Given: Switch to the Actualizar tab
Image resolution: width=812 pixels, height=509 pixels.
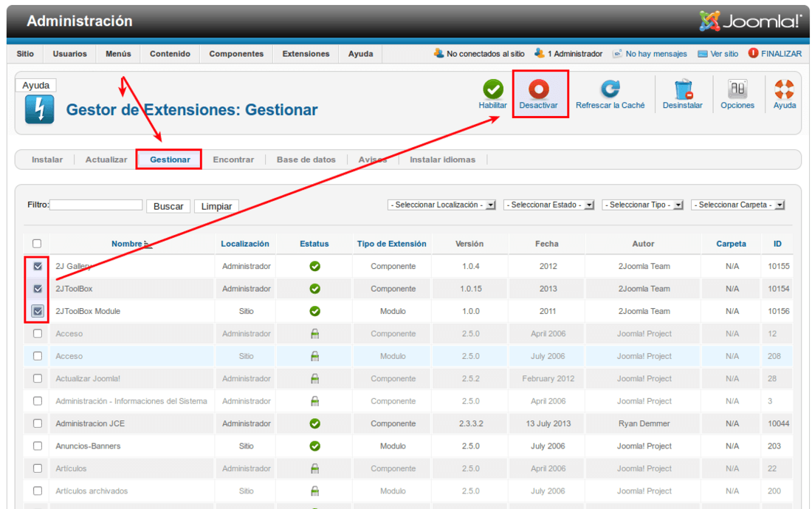Looking at the screenshot, I should click(106, 160).
